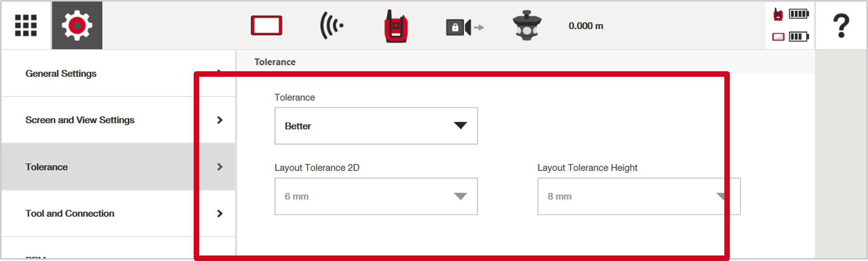Open the apps grid menu
The width and height of the screenshot is (868, 261).
[26, 26]
